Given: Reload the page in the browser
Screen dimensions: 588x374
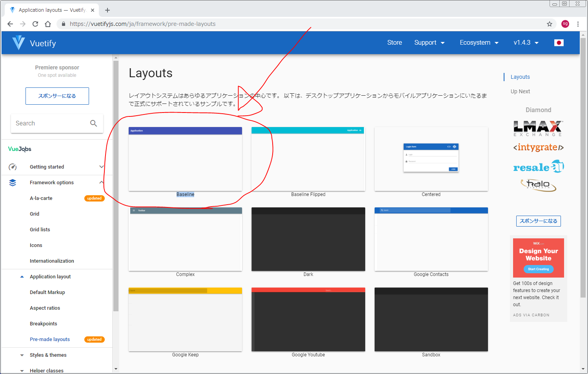Looking at the screenshot, I should click(35, 24).
